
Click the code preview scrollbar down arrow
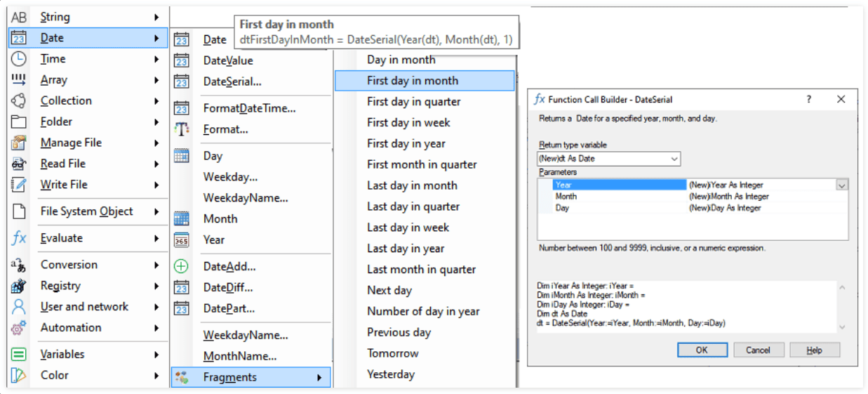pyautogui.click(x=842, y=327)
